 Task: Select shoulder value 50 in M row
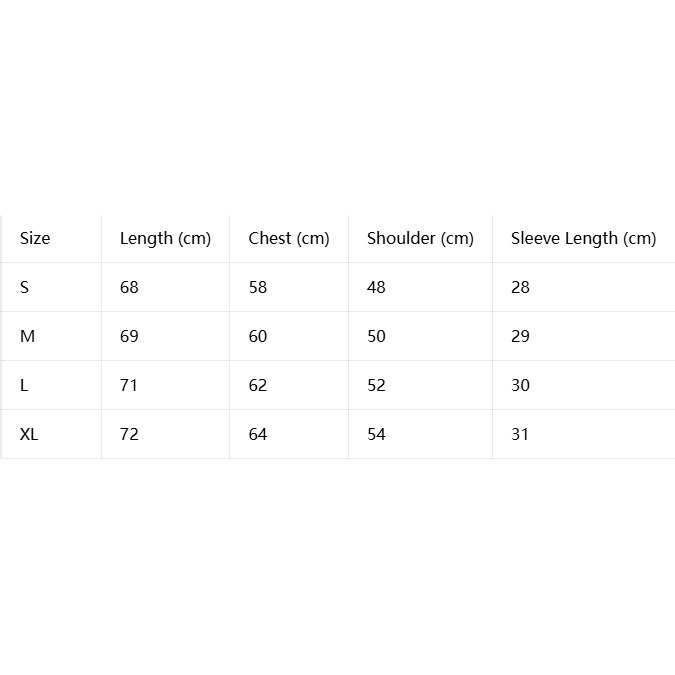[376, 336]
